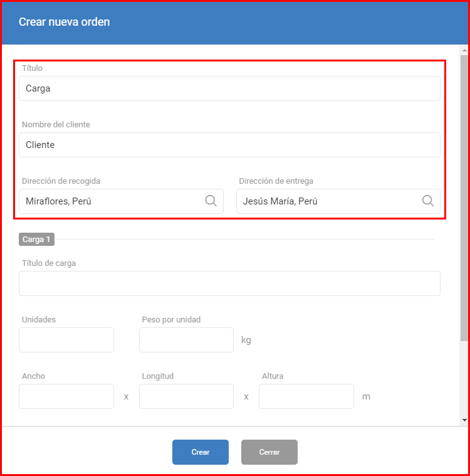Click the Unidades input field

click(x=66, y=340)
